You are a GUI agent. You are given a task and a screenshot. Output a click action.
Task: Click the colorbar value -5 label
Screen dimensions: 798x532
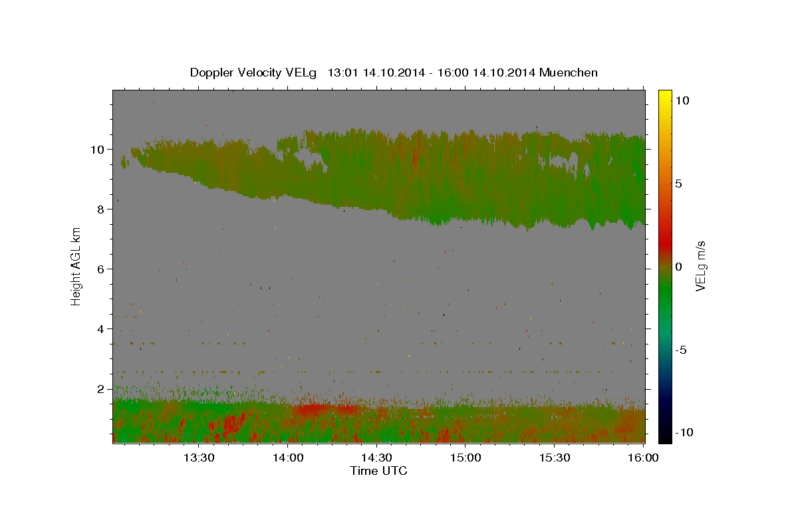(681, 350)
